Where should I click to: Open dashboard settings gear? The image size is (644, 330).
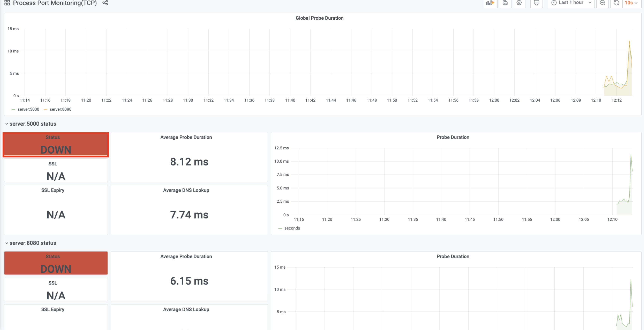[x=519, y=3]
